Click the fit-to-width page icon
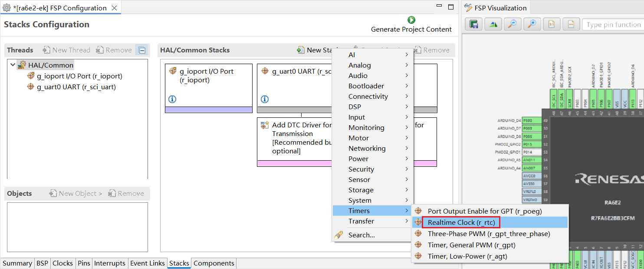 571,24
